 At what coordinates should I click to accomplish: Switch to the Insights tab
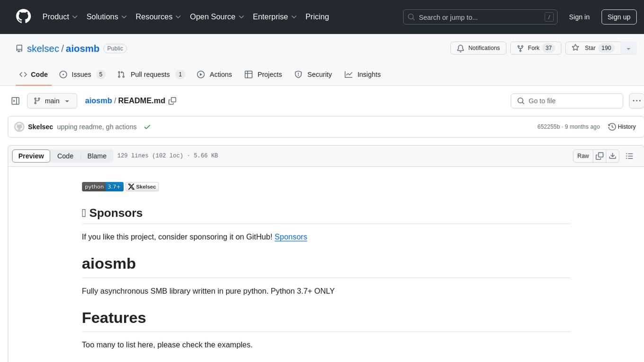[363, 74]
